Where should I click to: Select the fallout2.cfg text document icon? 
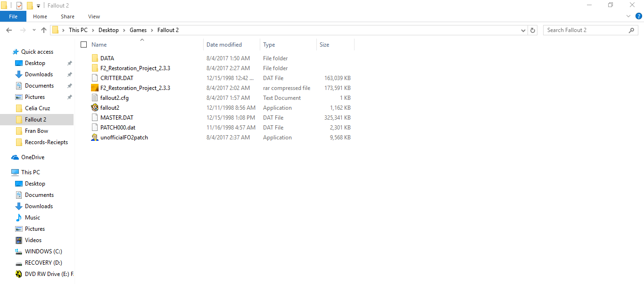click(95, 98)
